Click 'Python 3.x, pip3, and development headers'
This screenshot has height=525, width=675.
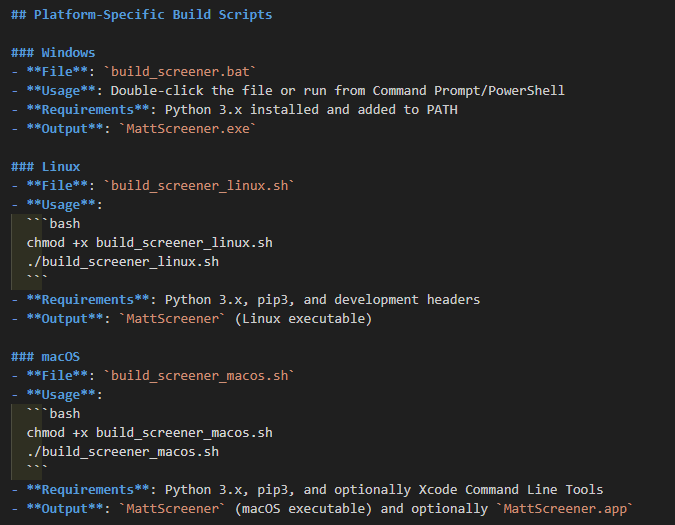pyautogui.click(x=322, y=300)
